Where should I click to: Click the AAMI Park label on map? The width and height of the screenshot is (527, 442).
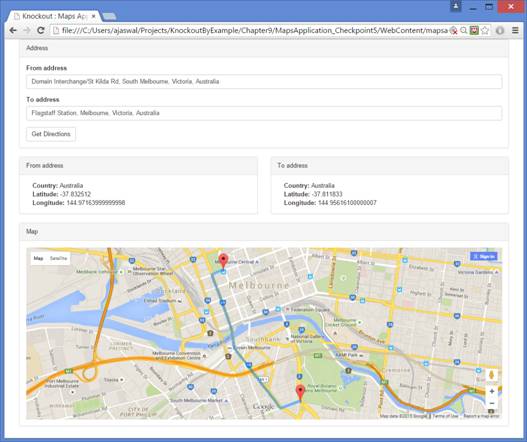(x=346, y=355)
